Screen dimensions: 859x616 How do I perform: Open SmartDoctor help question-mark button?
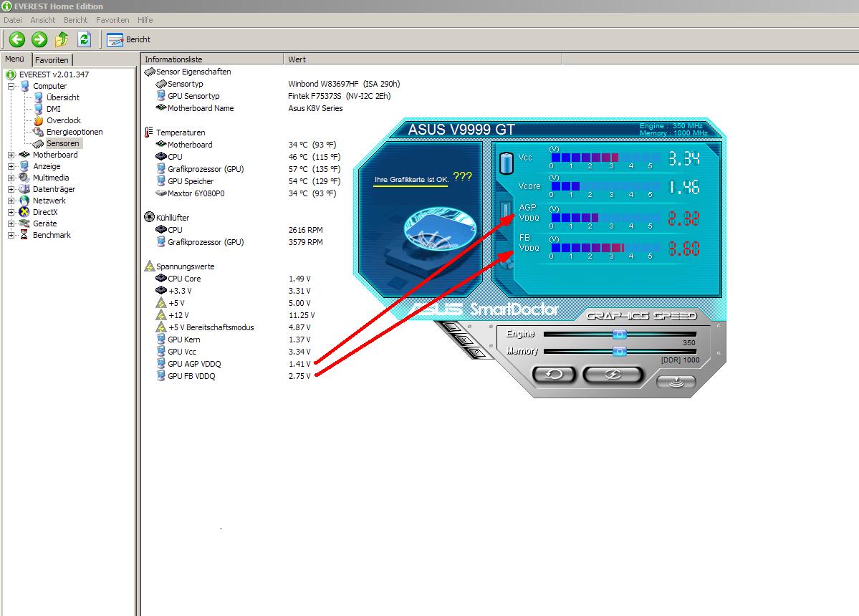click(x=476, y=352)
